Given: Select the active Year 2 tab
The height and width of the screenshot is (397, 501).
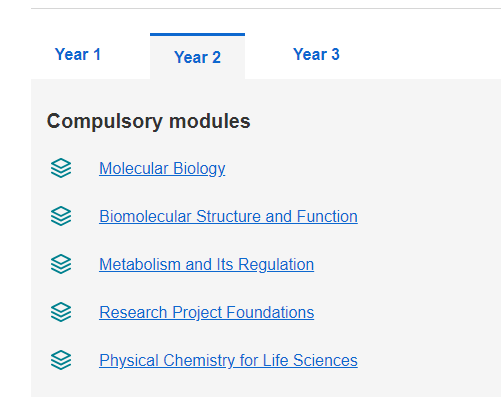Looking at the screenshot, I should tap(197, 57).
